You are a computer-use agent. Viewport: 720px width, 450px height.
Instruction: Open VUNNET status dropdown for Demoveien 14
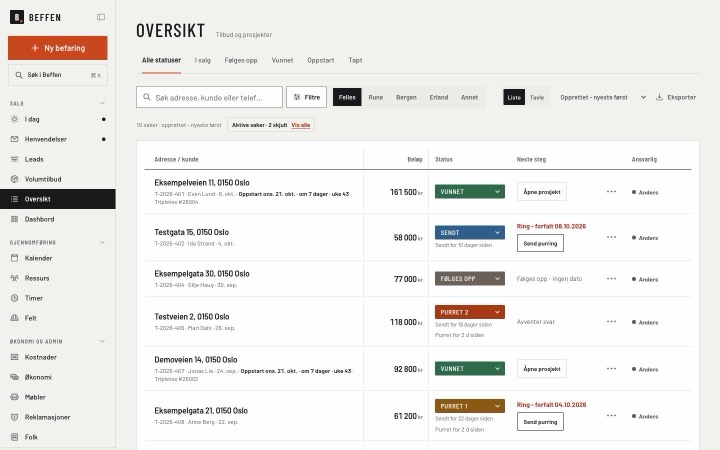470,368
